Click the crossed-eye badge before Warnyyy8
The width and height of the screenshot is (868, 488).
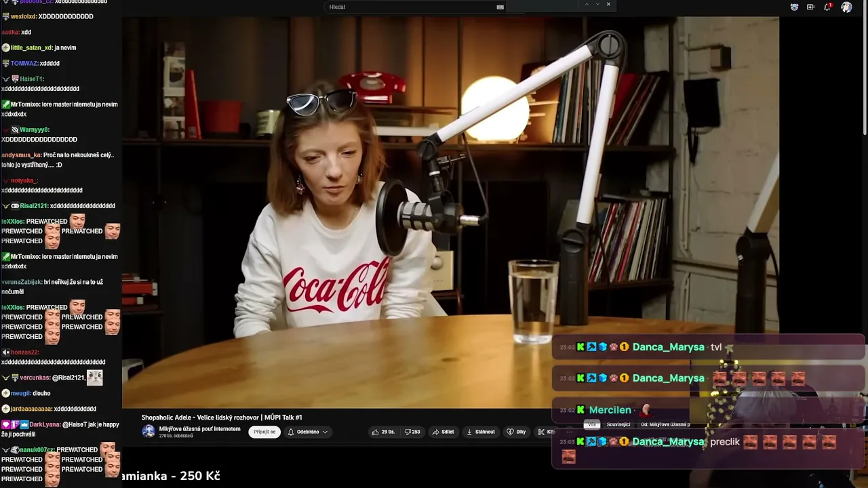pos(15,129)
